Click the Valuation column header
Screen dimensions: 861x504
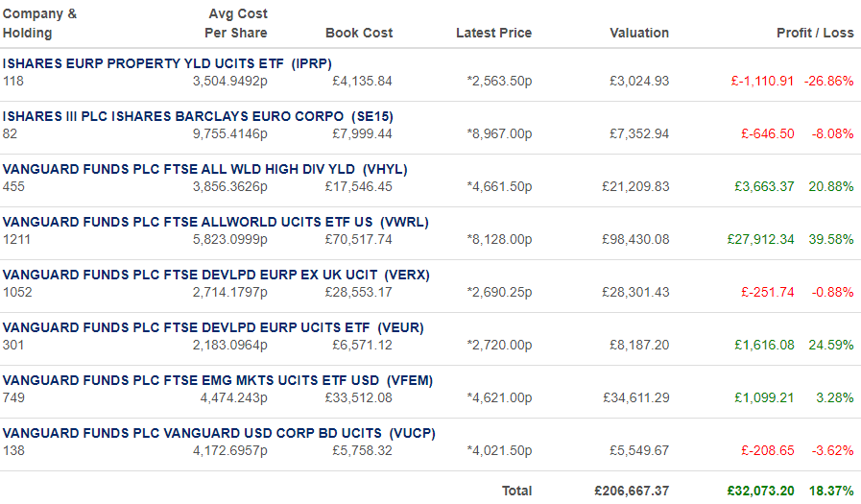[x=639, y=33]
